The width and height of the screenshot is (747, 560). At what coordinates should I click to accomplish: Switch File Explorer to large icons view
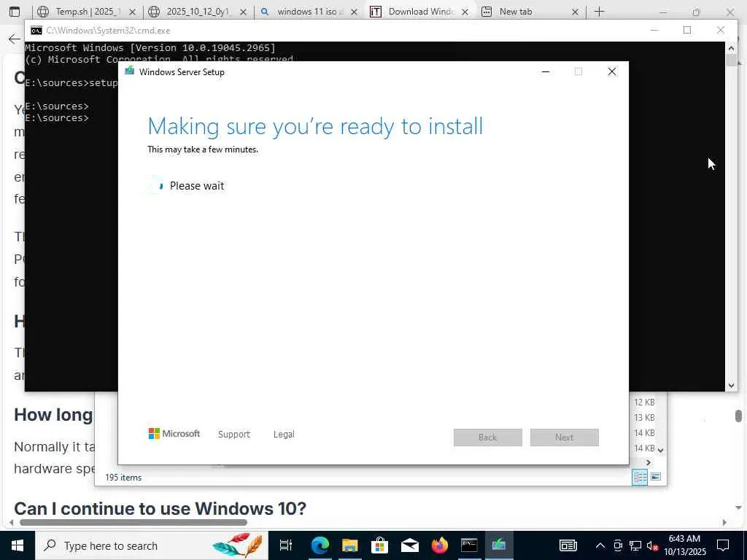[656, 477]
